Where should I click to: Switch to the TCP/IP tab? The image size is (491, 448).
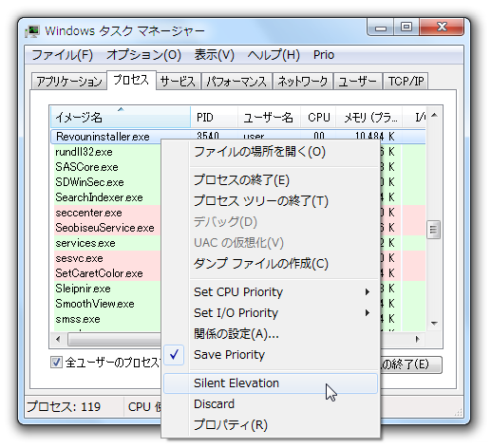pos(406,82)
